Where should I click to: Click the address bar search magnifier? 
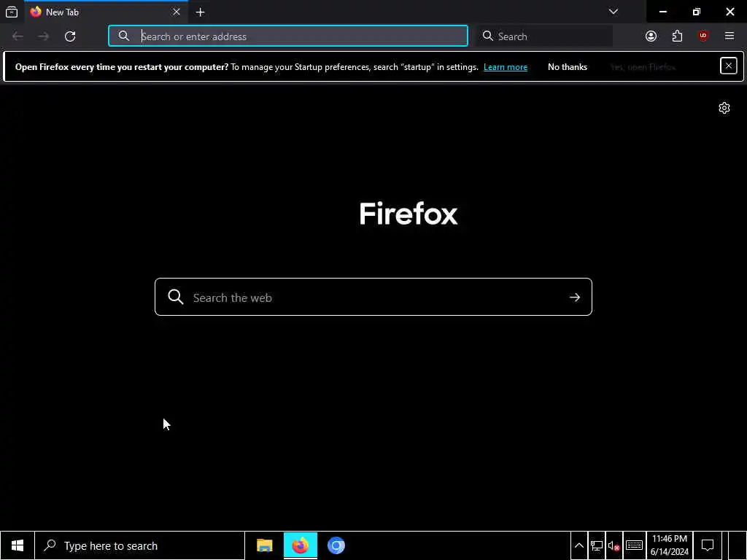point(124,36)
